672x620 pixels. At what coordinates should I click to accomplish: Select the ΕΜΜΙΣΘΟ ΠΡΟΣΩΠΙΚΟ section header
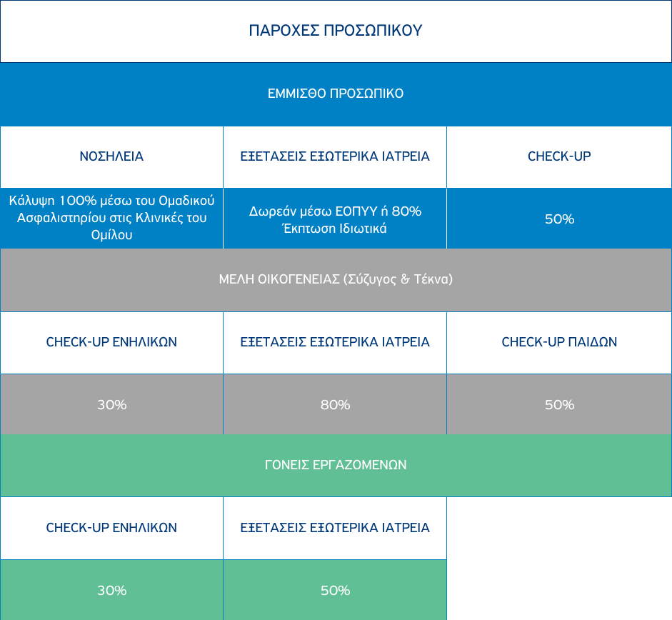[x=336, y=94]
